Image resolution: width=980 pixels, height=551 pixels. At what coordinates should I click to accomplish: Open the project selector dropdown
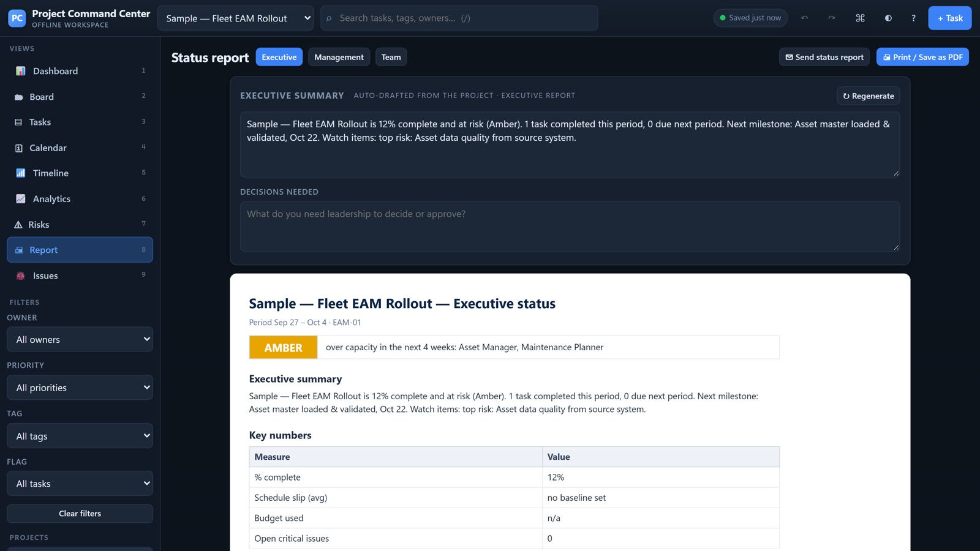click(x=235, y=18)
